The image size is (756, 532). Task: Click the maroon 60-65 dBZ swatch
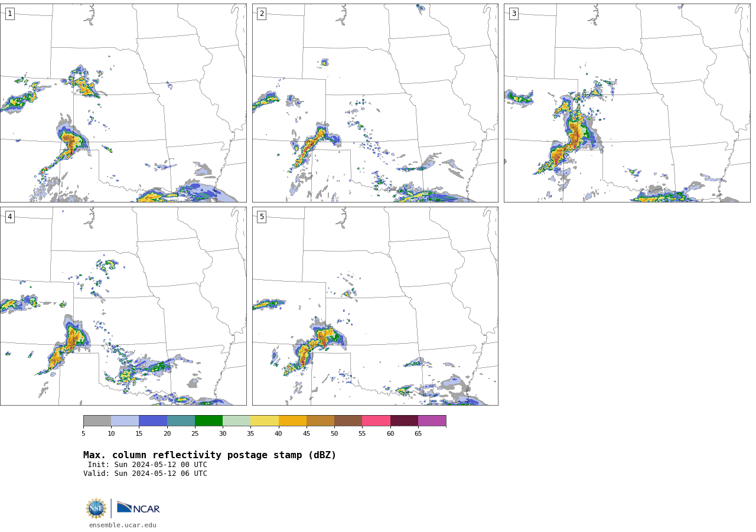404,421
